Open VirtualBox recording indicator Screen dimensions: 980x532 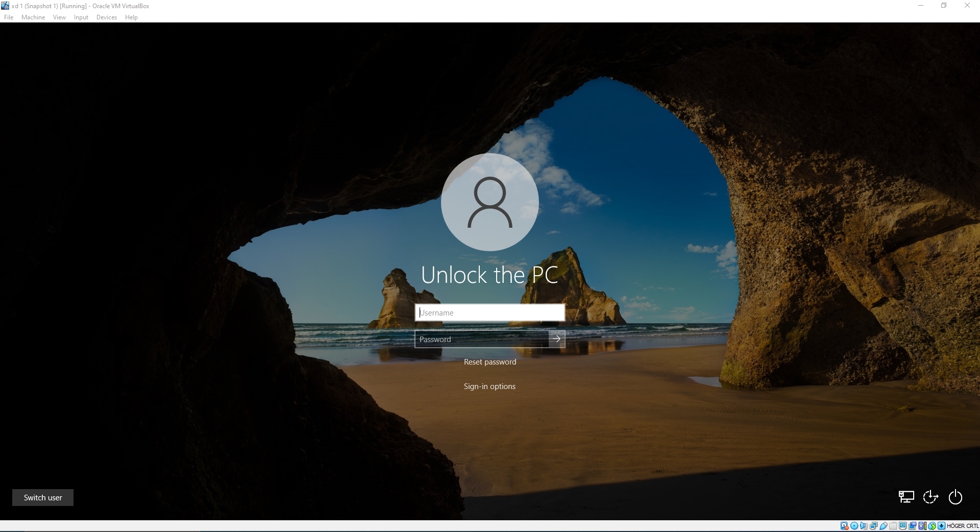[x=912, y=526]
